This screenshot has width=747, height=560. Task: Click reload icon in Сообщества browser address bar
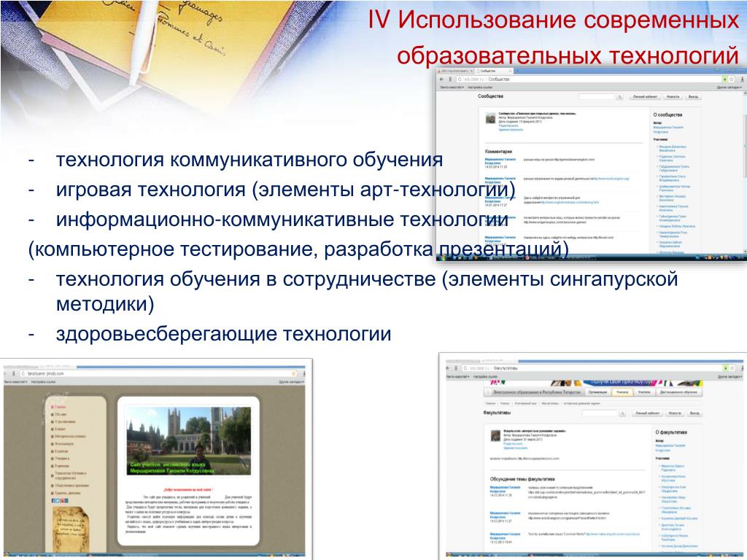pos(460,79)
